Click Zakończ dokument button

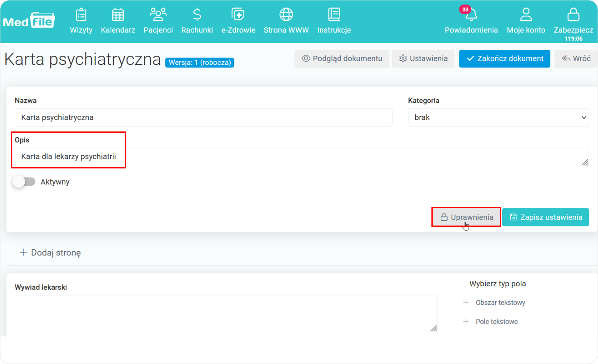(505, 59)
